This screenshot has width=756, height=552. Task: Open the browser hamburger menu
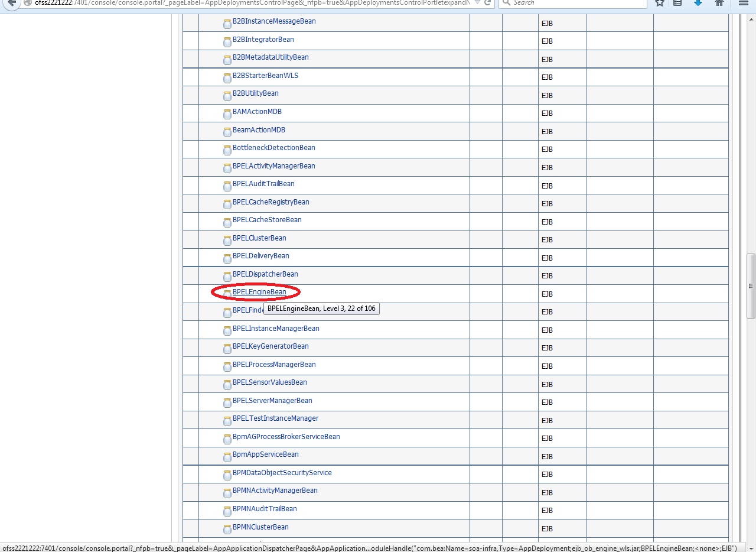click(743, 3)
